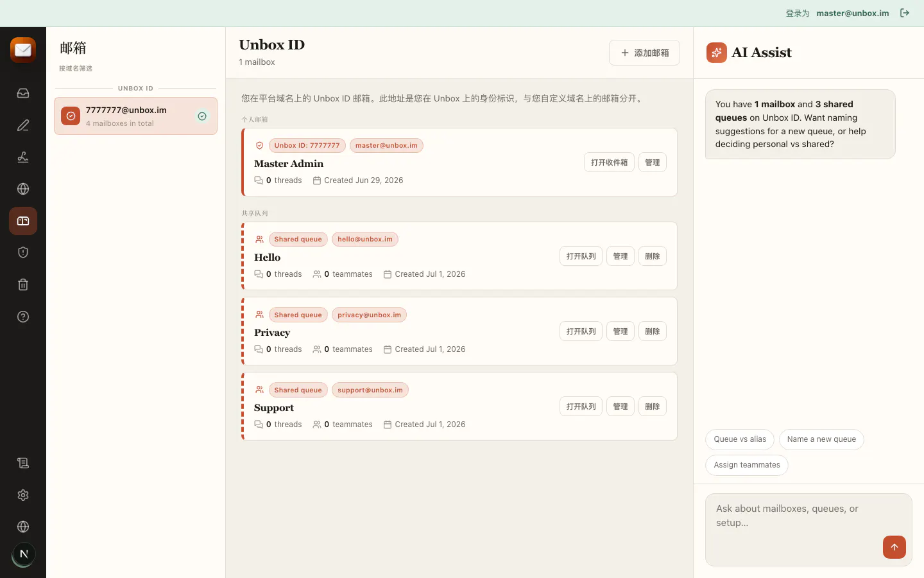The width and height of the screenshot is (924, 578).
Task: Open the trash icon in sidebar
Action: pos(23,285)
